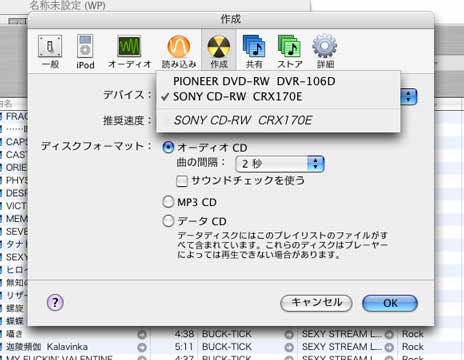Image resolution: width=464 pixels, height=360 pixels.
Task: Open the 曲の間隔 2 秒 dropdown
Action: (280, 164)
